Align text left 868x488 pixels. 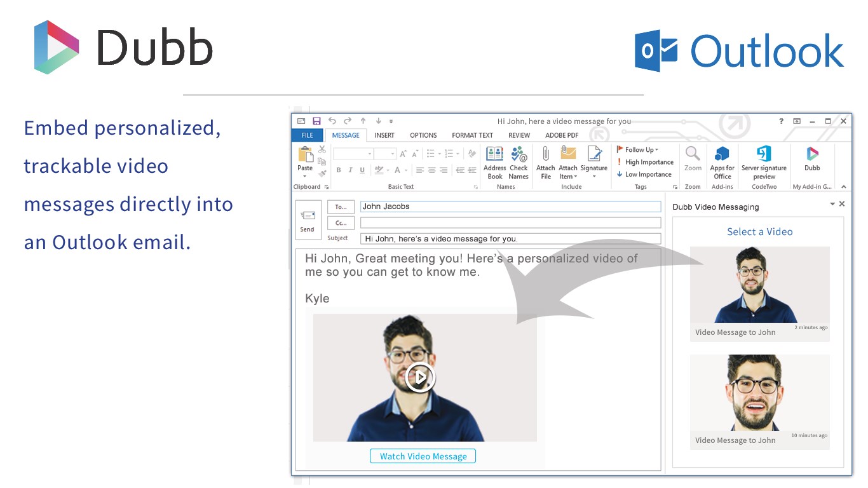point(420,170)
